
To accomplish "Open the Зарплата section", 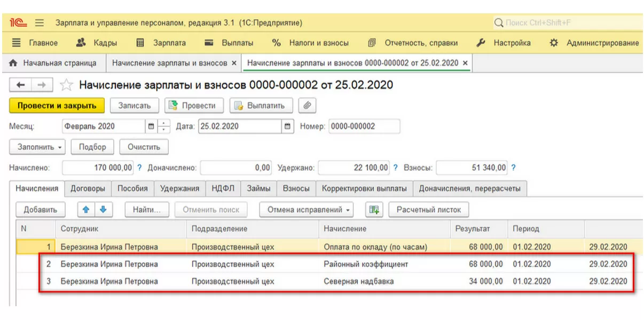I will [x=161, y=43].
